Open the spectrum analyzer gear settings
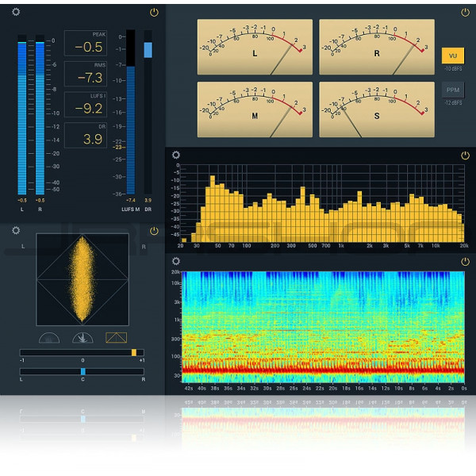 [x=176, y=155]
